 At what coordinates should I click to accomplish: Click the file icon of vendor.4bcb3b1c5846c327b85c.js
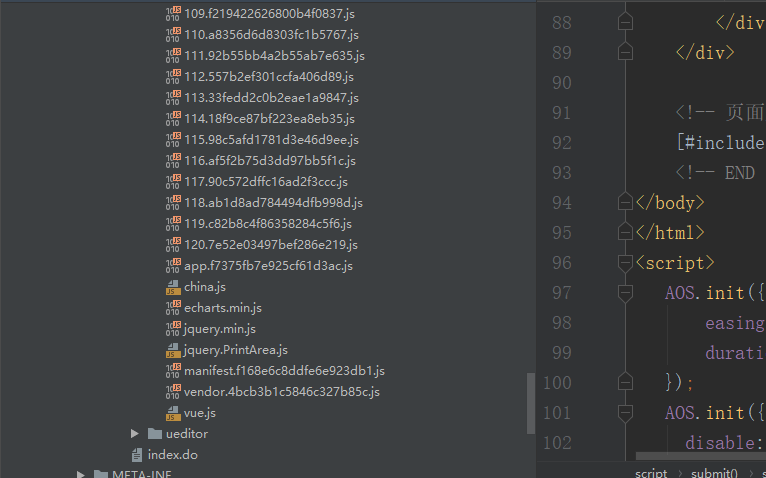[173, 392]
